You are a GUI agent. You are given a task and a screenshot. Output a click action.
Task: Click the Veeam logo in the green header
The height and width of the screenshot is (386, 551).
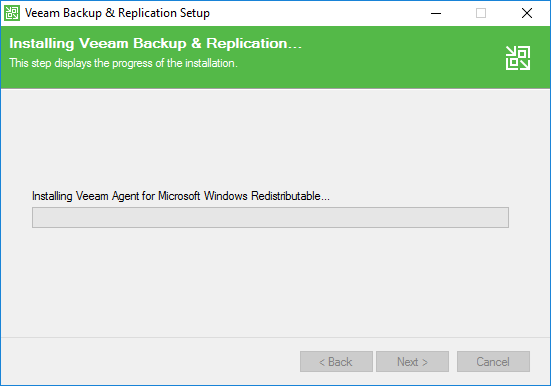pyautogui.click(x=518, y=58)
